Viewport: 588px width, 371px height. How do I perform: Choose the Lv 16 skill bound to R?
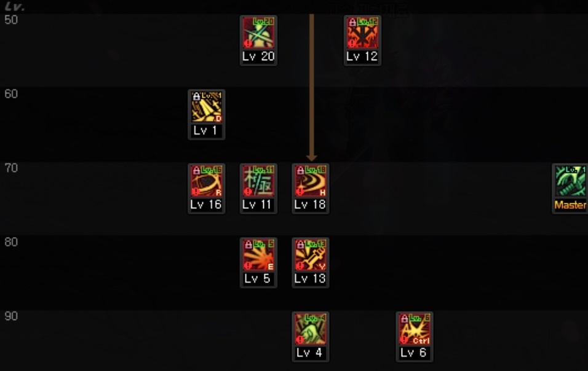coord(206,181)
